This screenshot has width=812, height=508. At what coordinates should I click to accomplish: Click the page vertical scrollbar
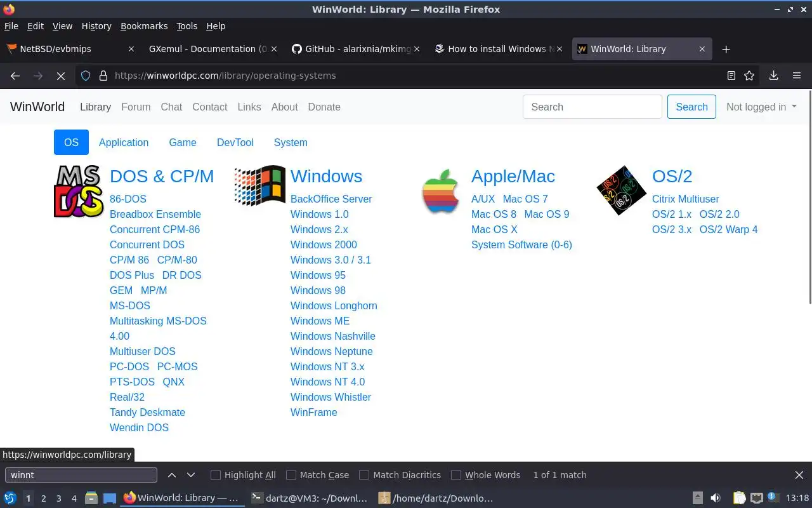click(809, 197)
